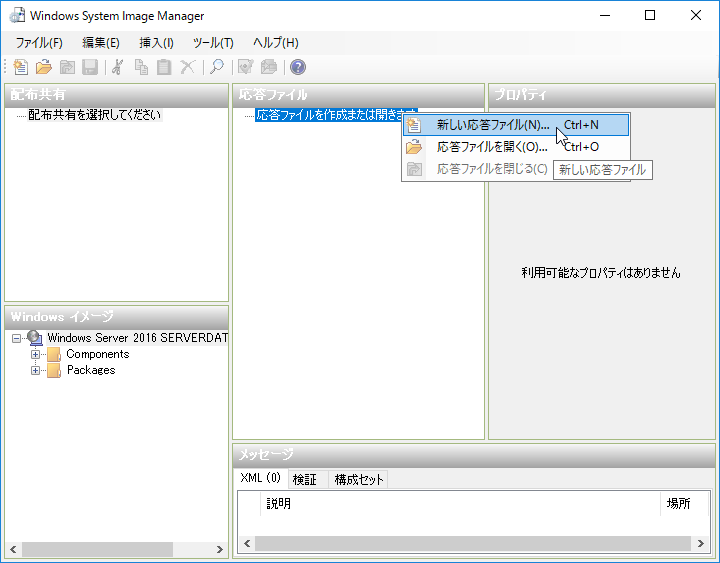Screen dimensions: 720x563
Task: Click the Open Answer File toolbar icon
Action: pos(44,67)
